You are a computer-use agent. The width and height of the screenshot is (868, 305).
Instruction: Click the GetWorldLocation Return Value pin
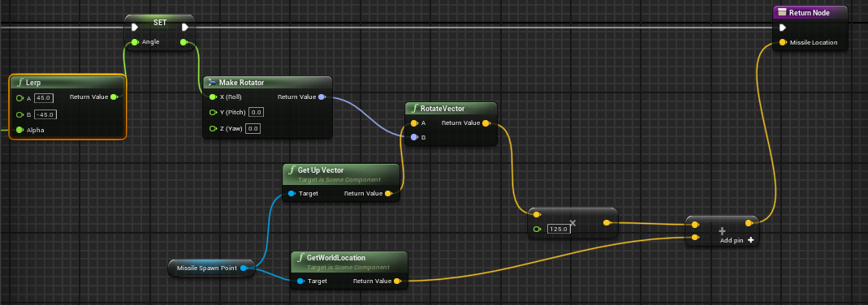[x=397, y=281]
